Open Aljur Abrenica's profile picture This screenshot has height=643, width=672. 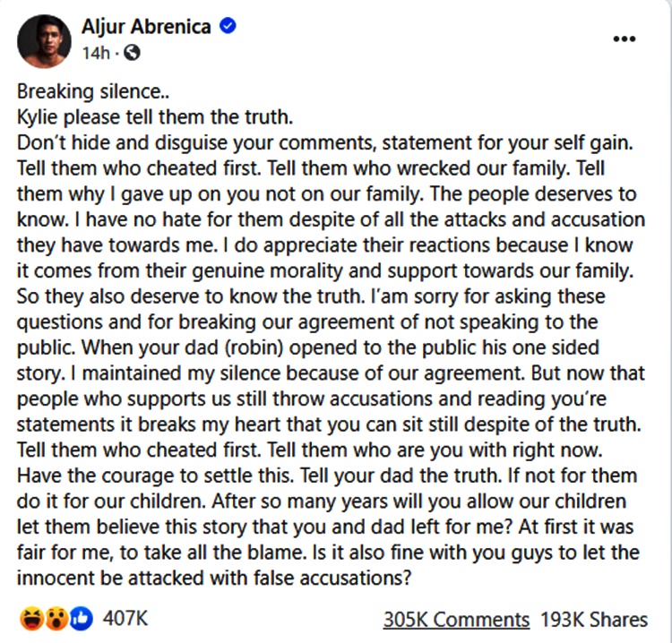coord(43,39)
